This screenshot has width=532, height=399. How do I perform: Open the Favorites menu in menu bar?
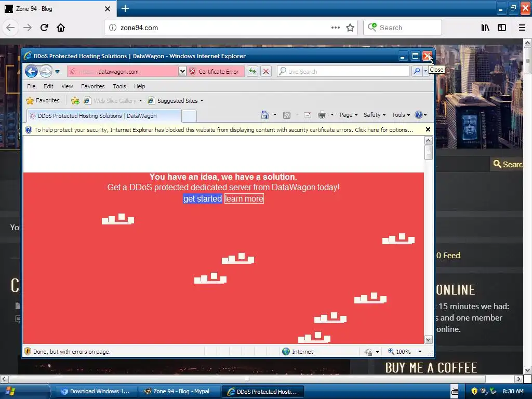pyautogui.click(x=92, y=86)
